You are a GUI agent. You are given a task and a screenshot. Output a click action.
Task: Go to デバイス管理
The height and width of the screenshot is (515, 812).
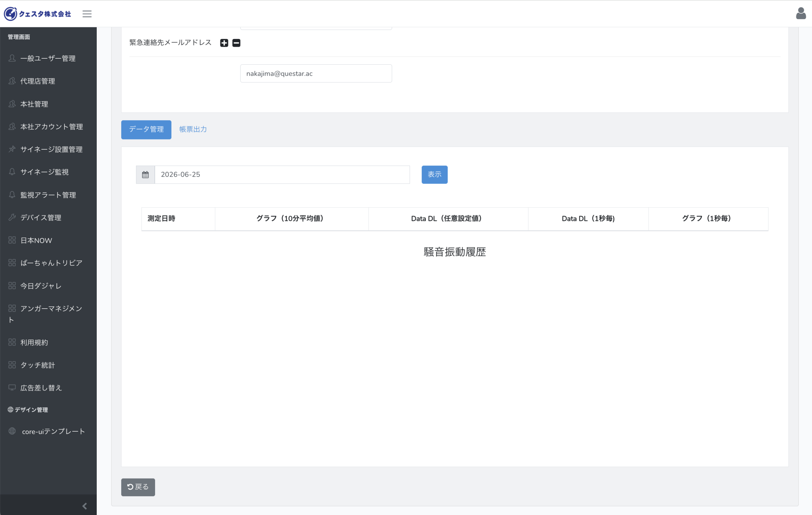click(48, 218)
